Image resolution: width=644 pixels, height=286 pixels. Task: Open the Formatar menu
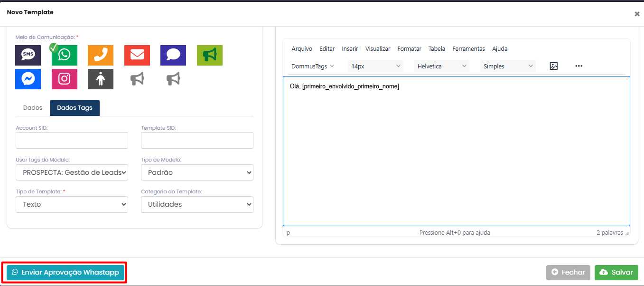(x=410, y=48)
